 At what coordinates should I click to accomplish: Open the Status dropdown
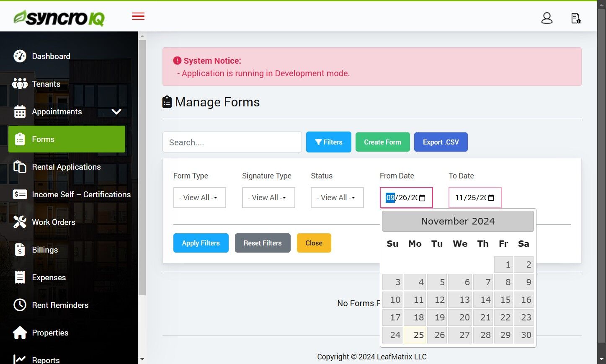pos(337,198)
